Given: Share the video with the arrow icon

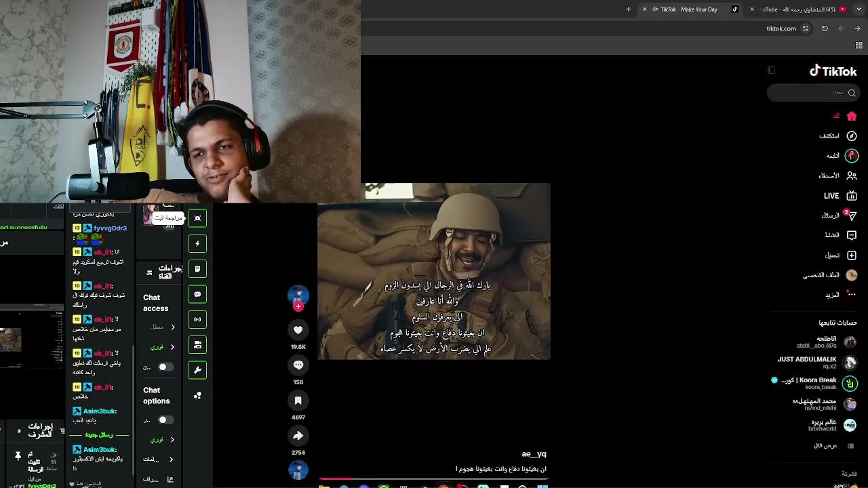Looking at the screenshot, I should 298,436.
